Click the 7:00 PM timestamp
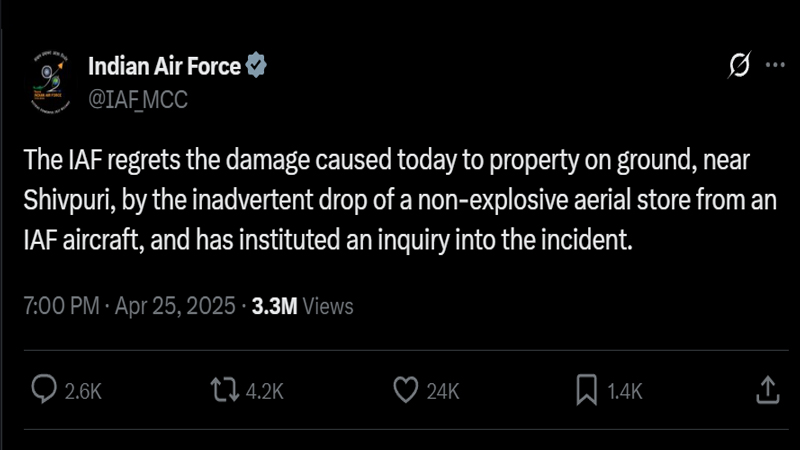Screen dimensions: 800x450 (x=58, y=305)
